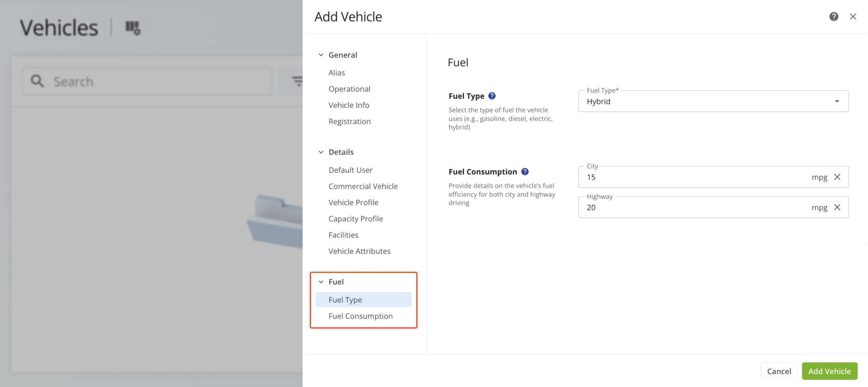Click into the Highway consumption field

click(695, 207)
